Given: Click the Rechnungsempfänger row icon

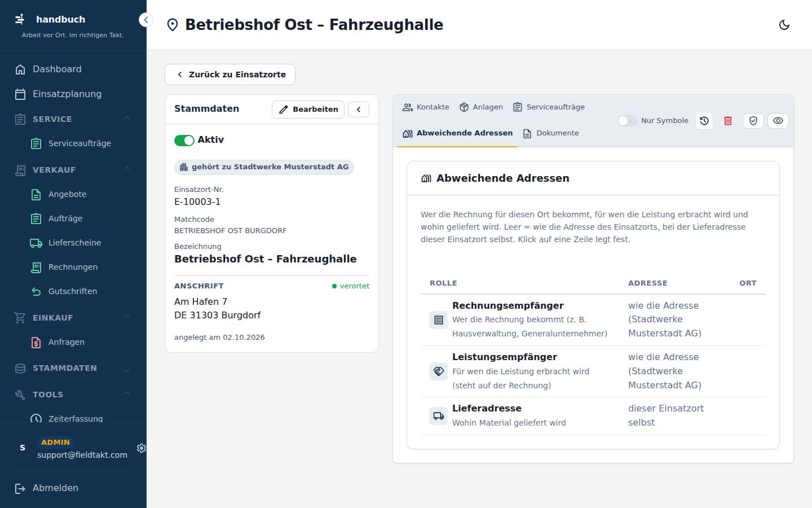Looking at the screenshot, I should [439, 320].
